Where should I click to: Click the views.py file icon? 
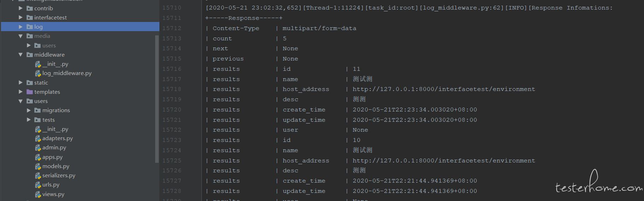pos(38,194)
